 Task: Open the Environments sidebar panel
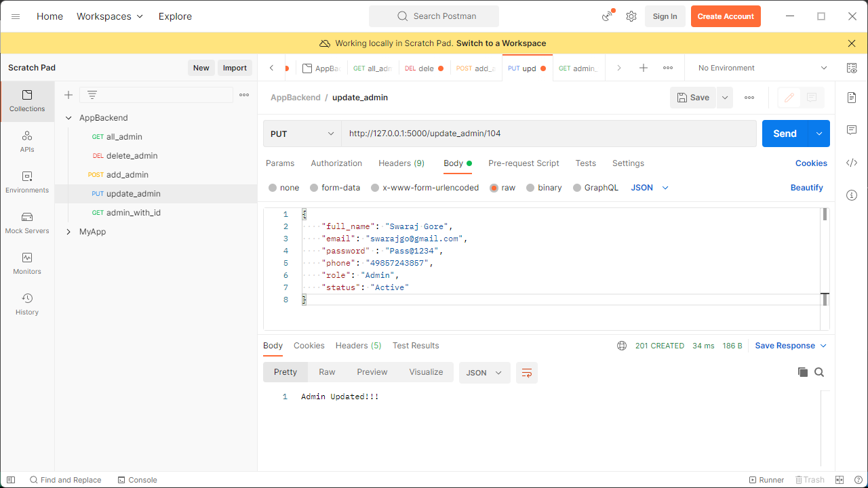click(27, 182)
